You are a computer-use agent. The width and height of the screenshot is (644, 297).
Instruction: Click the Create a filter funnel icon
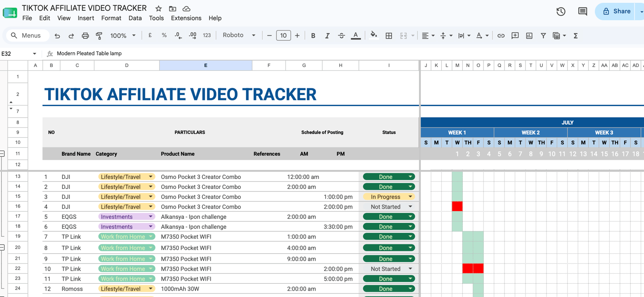(x=543, y=36)
